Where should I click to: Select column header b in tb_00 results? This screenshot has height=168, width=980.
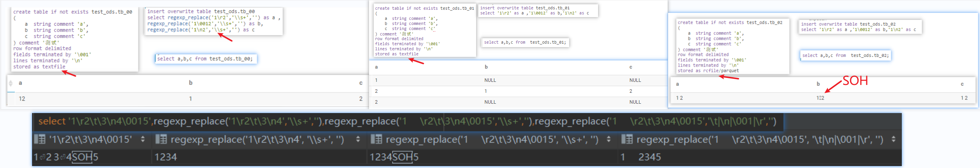tap(191, 83)
